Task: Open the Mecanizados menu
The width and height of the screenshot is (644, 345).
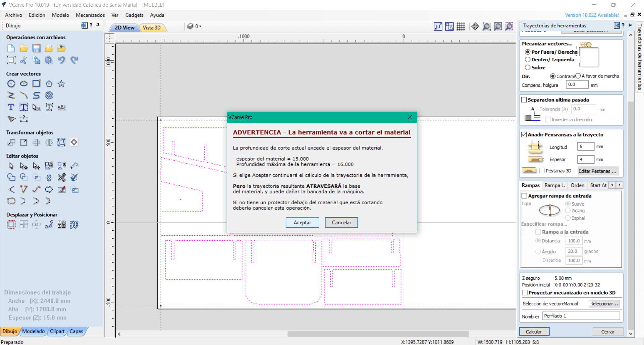Action: click(x=90, y=15)
